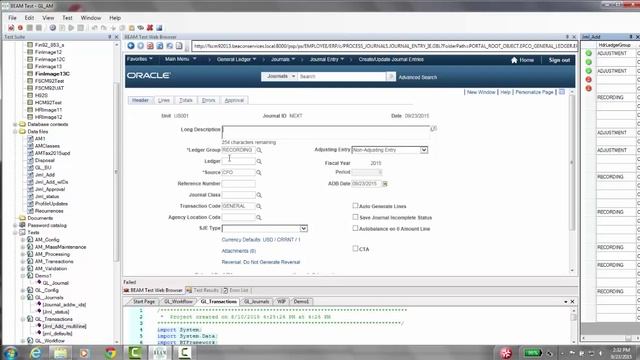Click the lookup magnifier next to Transaction Code
The image size is (640, 360).
(259, 207)
